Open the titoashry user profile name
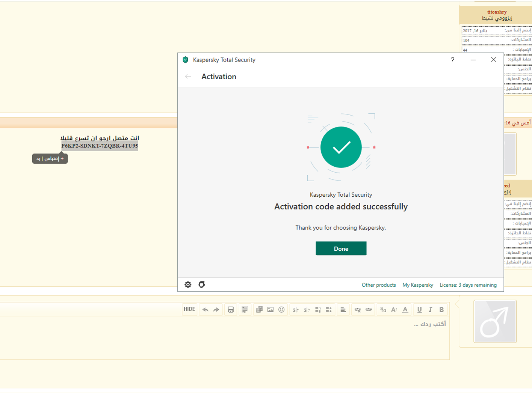This screenshot has height=393, width=532. [497, 12]
